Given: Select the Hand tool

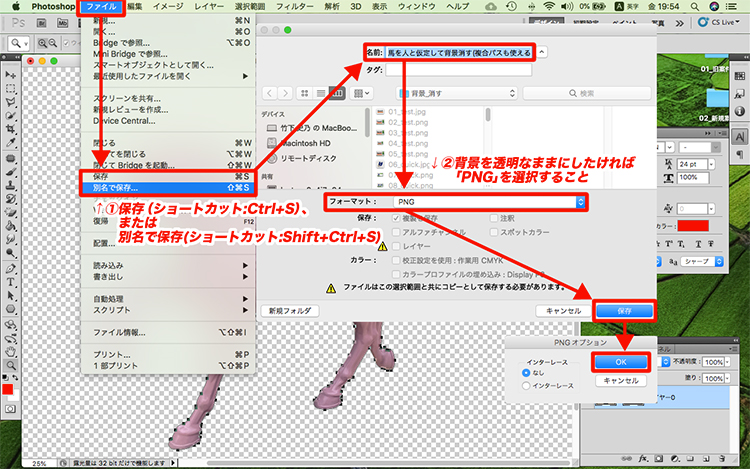Looking at the screenshot, I should 11,352.
